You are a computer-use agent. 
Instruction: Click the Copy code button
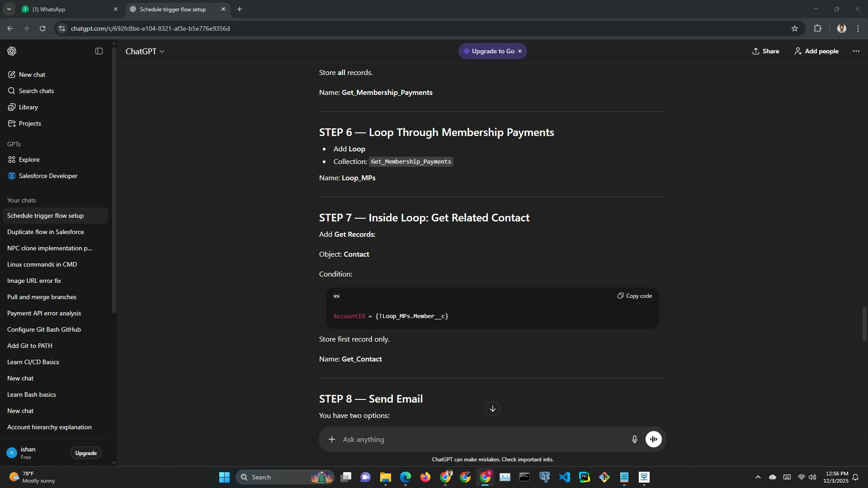coord(635,296)
